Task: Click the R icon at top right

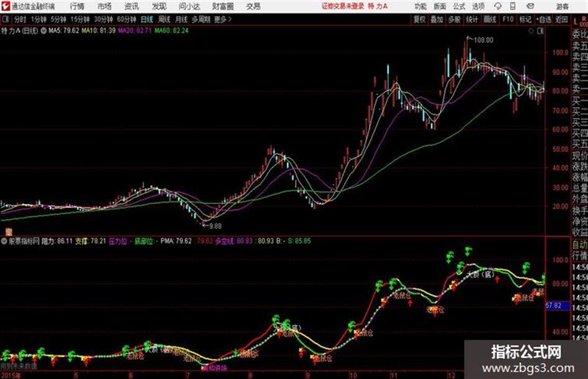Action: coord(584,19)
